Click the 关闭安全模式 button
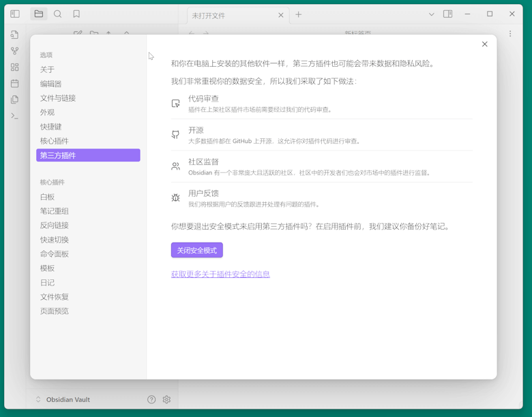This screenshot has height=417, width=532. click(197, 250)
